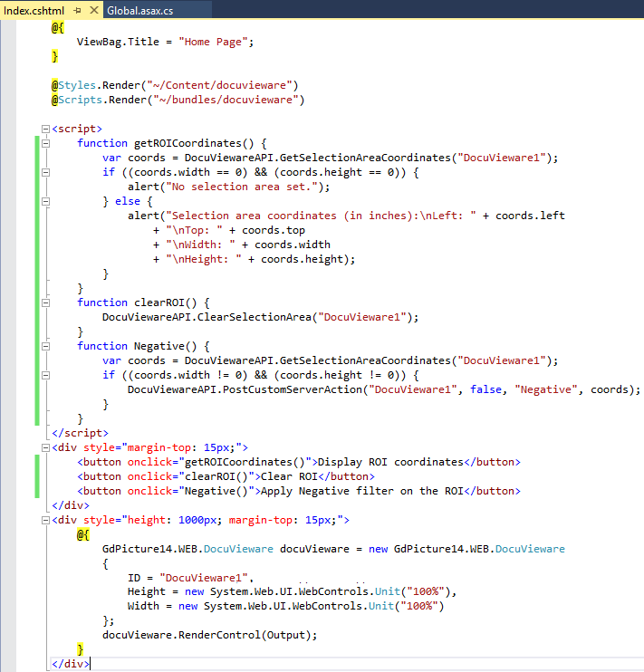Click the @{ marker inside the height div
Screen dimensions: 644x672
click(83, 535)
